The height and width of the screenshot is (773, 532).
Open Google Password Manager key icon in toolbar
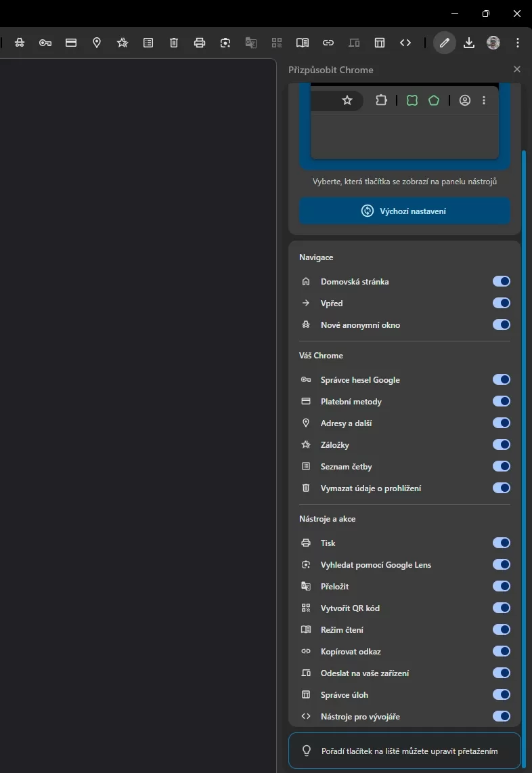coord(45,43)
